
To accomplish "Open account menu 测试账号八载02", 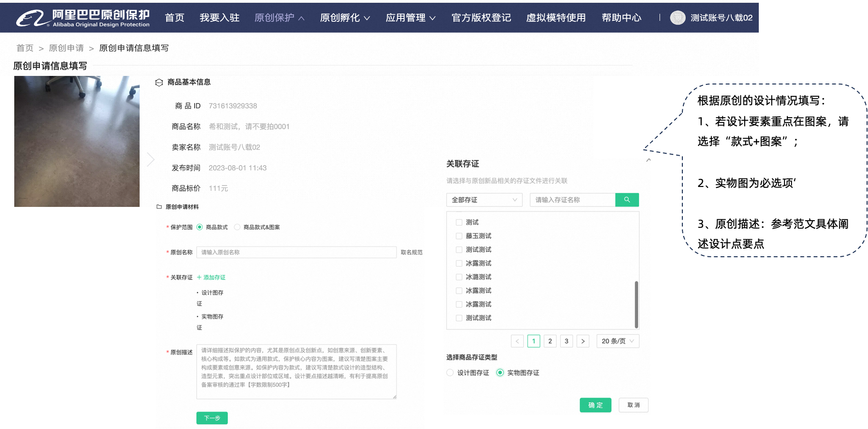I will click(721, 18).
